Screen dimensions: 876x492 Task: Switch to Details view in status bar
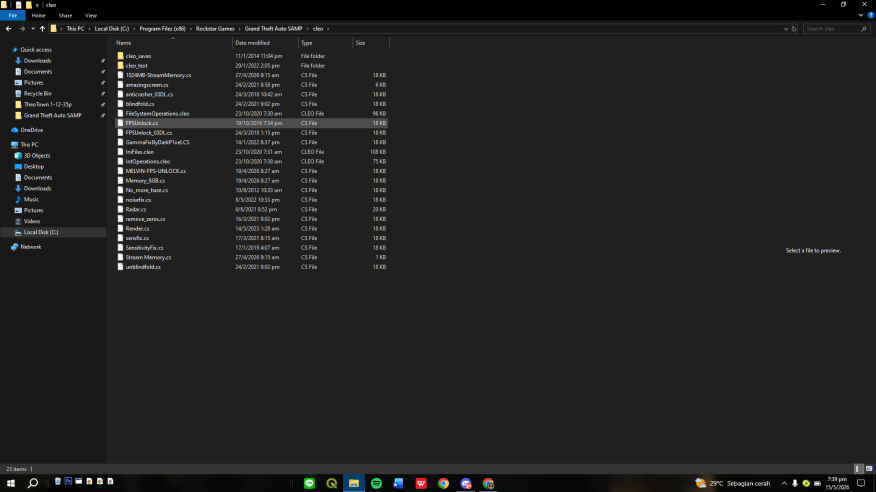[859, 469]
